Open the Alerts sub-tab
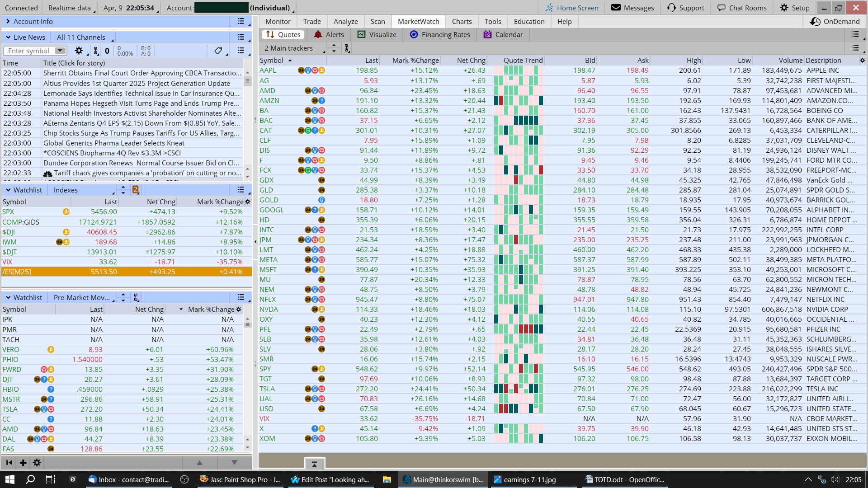 coord(329,34)
